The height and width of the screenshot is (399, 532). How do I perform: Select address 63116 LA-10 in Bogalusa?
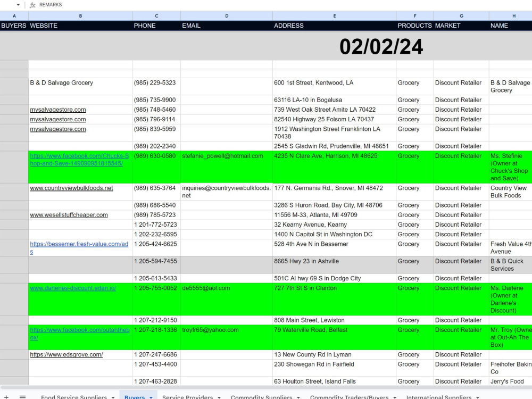coord(334,100)
